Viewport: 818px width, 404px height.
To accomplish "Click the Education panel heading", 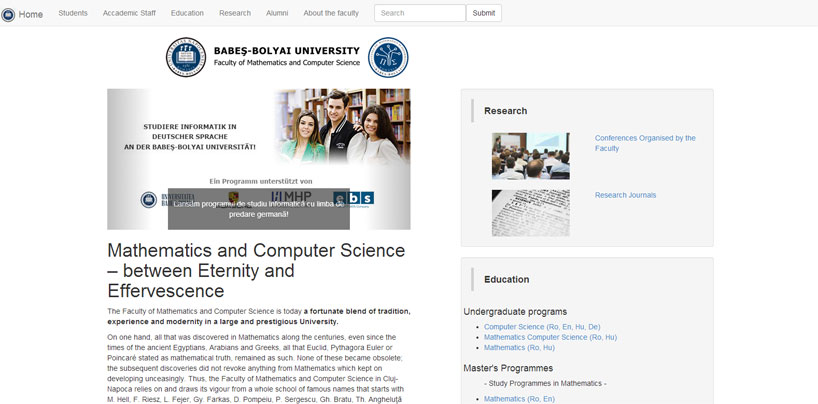I will coord(507,279).
